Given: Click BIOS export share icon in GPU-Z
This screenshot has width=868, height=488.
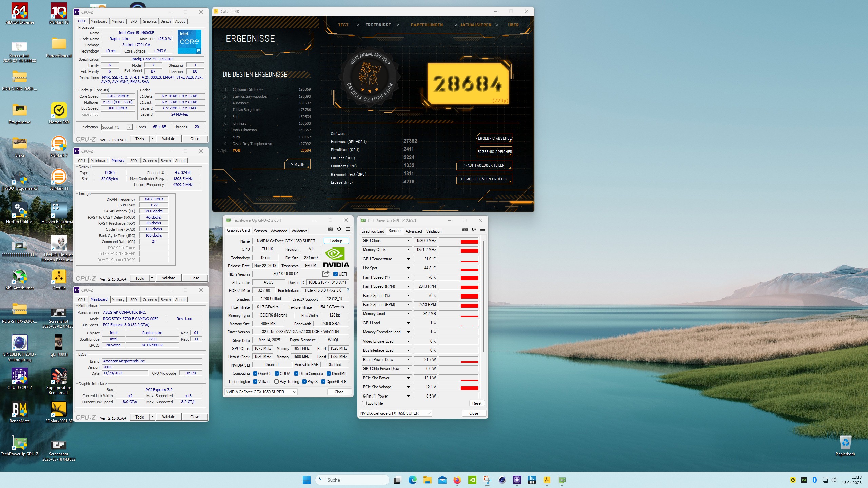Looking at the screenshot, I should (326, 274).
